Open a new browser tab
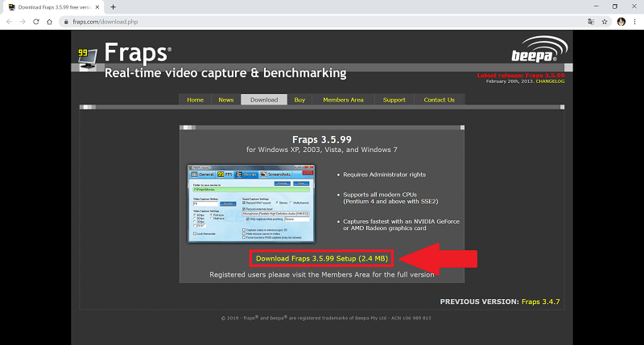Image resolution: width=644 pixels, height=345 pixels. 113,6
